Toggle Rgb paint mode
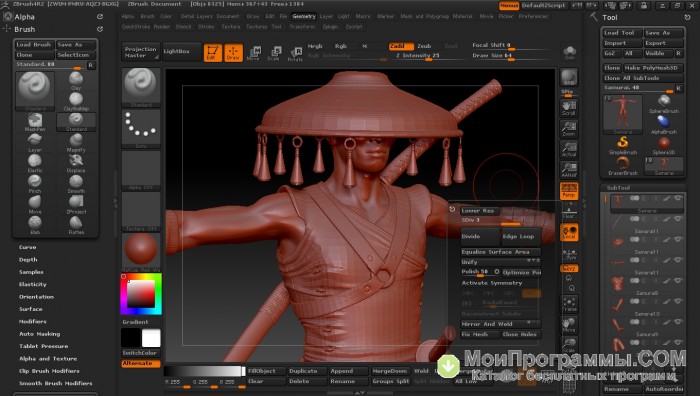The width and height of the screenshot is (700, 396). (x=341, y=46)
